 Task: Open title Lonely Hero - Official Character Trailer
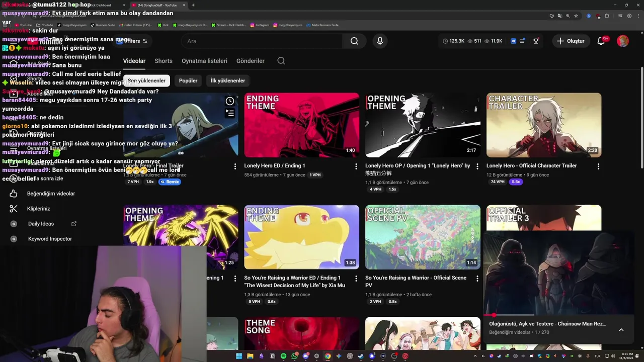532,165
